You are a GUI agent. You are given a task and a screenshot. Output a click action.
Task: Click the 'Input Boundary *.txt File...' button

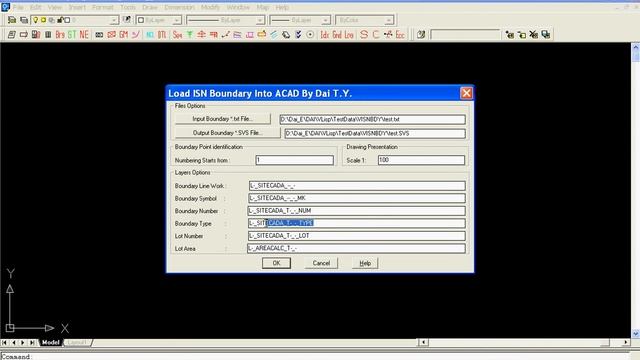pos(222,119)
